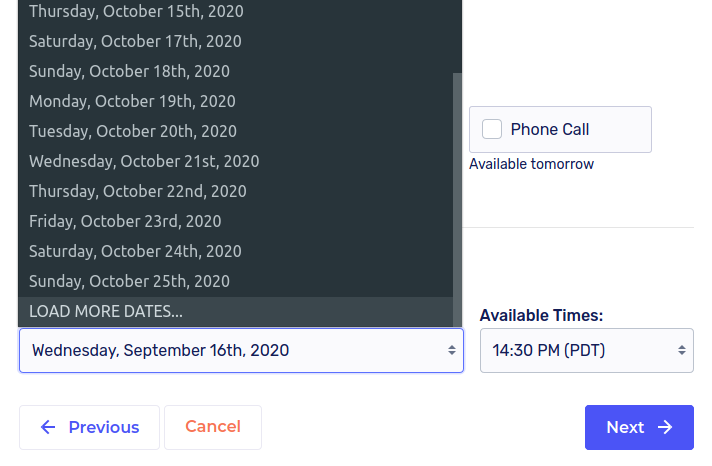Click the date dropdown's up-down arrows icon

click(x=451, y=351)
